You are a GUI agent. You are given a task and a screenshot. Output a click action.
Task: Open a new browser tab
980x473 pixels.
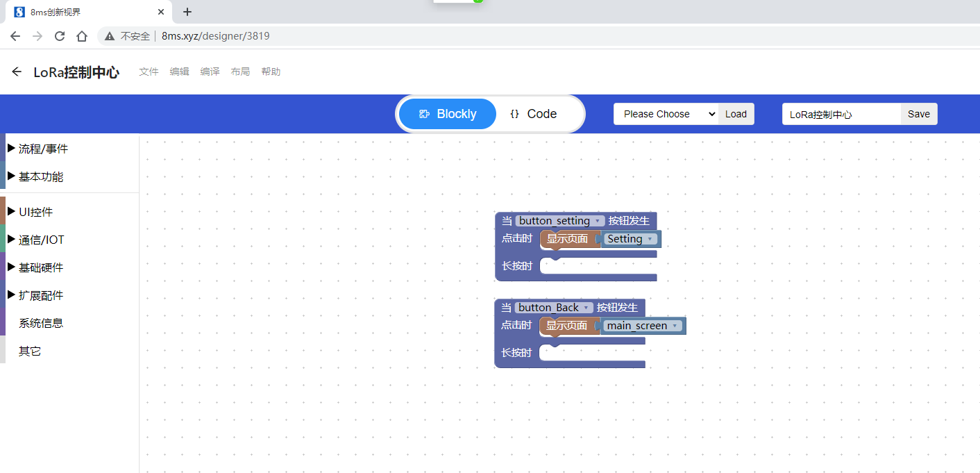point(187,12)
